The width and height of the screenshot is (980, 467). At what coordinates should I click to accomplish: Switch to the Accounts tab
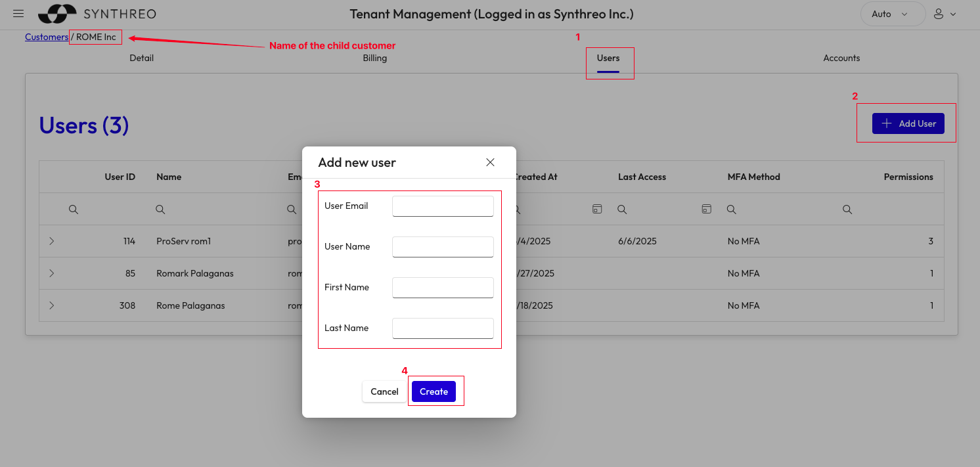(x=841, y=58)
